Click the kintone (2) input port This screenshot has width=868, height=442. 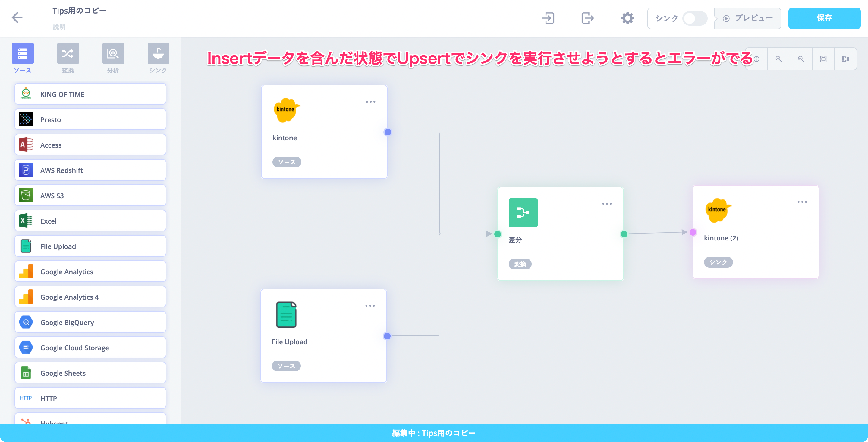pyautogui.click(x=693, y=232)
